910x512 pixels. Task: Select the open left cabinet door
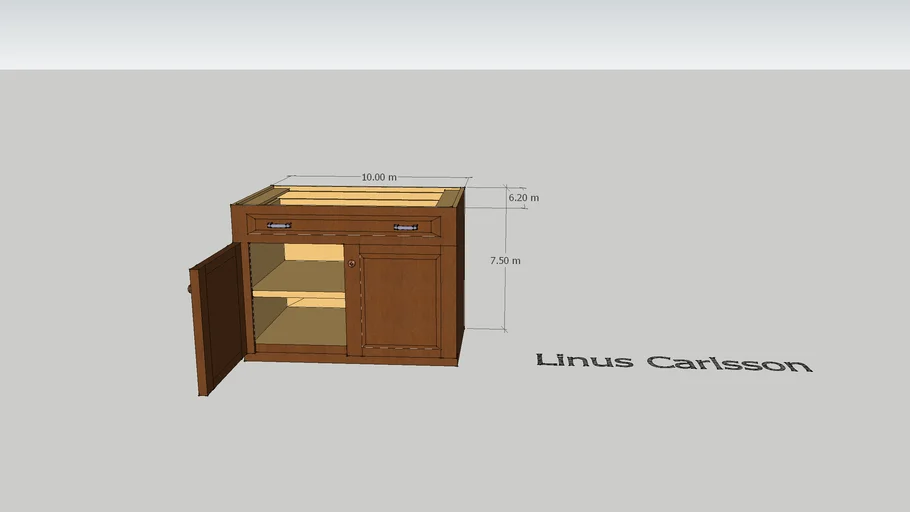click(218, 319)
